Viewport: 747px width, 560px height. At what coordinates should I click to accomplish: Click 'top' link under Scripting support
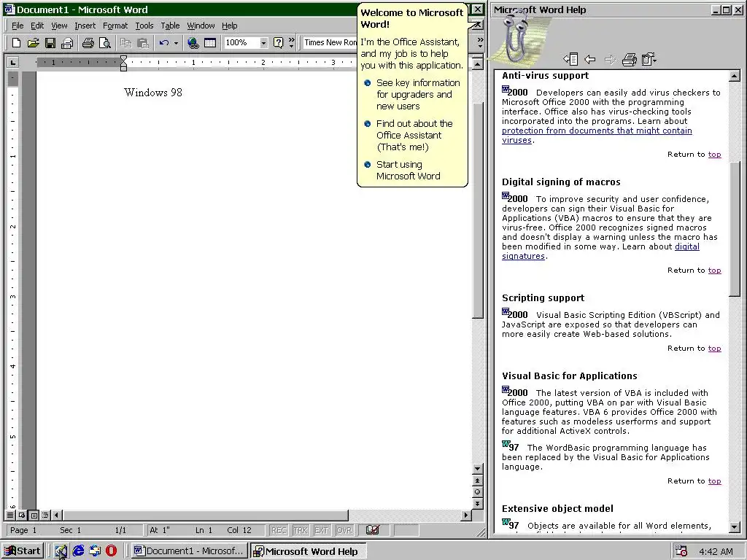(714, 349)
